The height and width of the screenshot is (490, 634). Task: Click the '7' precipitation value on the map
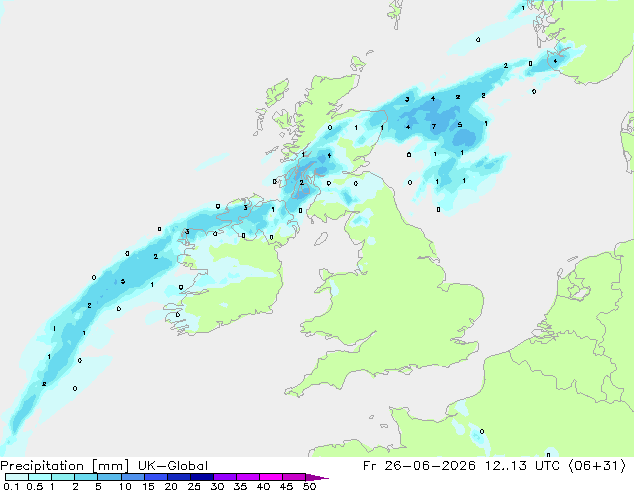pyautogui.click(x=434, y=127)
